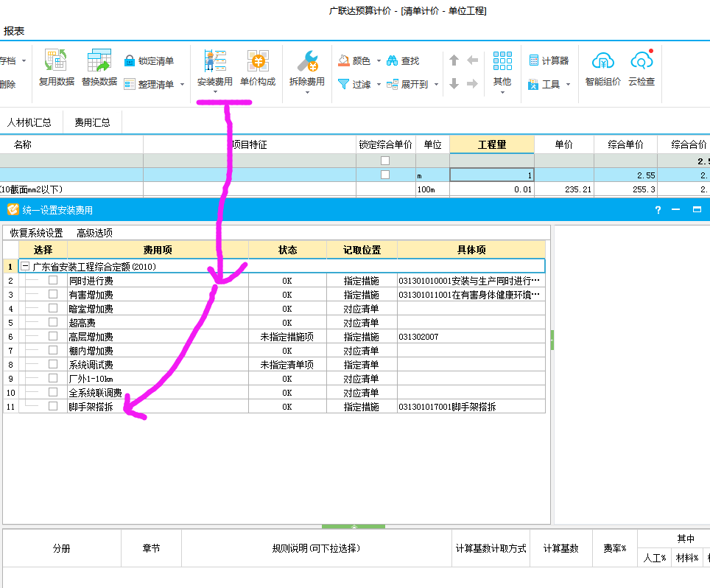Image resolution: width=710 pixels, height=588 pixels.
Task: Switch to the 人材机汇总 tab
Action: pos(29,122)
